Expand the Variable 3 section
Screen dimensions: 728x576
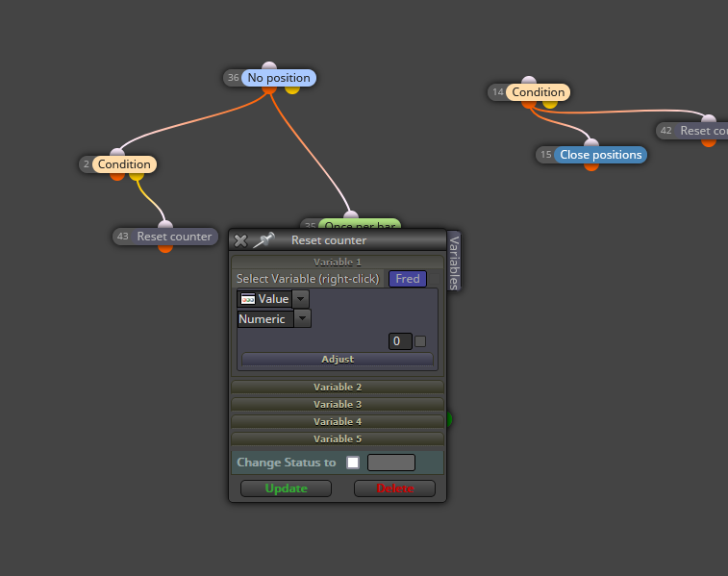pyautogui.click(x=338, y=404)
